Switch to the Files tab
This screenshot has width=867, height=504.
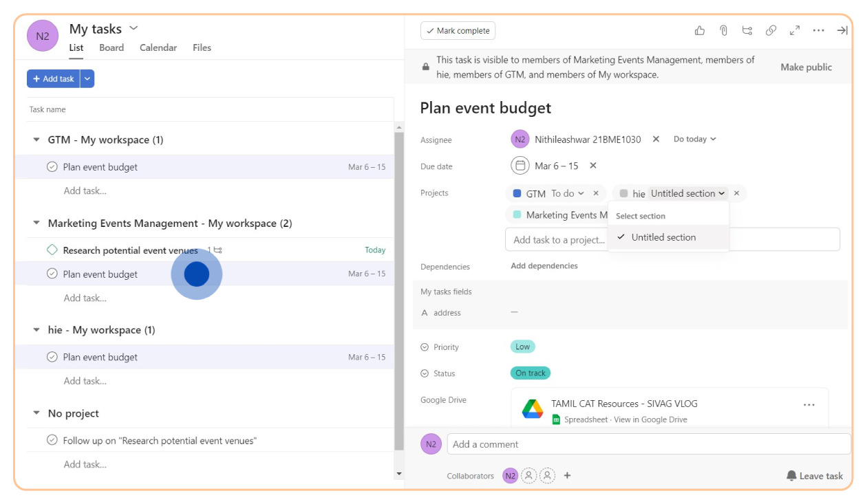coord(202,47)
